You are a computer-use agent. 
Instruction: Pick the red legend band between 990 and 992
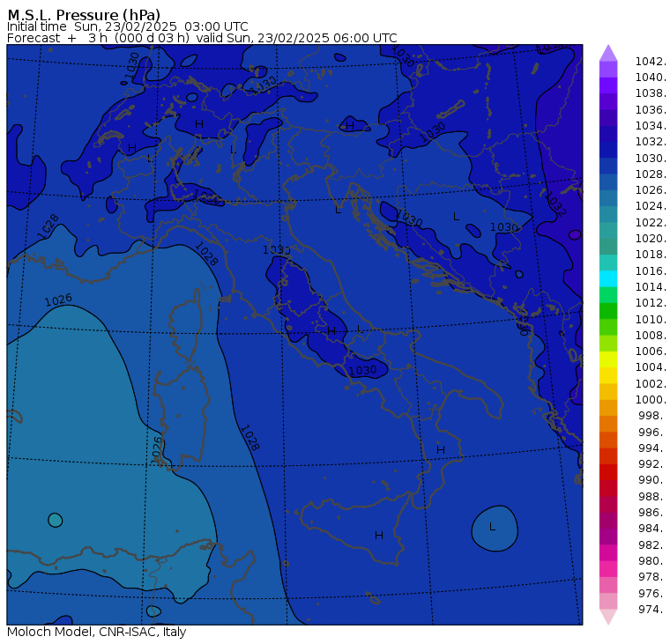point(608,472)
